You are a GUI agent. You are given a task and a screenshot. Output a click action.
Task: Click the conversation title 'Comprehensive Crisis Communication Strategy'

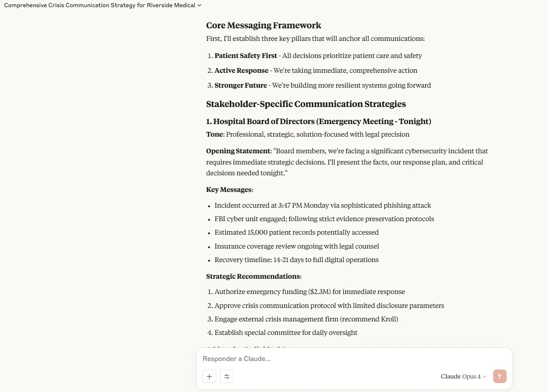pyautogui.click(x=99, y=5)
